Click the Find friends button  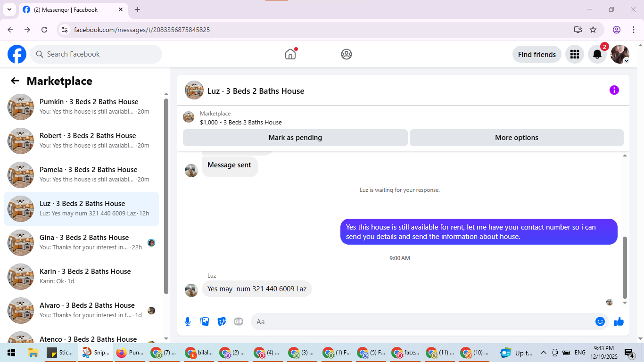pyautogui.click(x=537, y=54)
